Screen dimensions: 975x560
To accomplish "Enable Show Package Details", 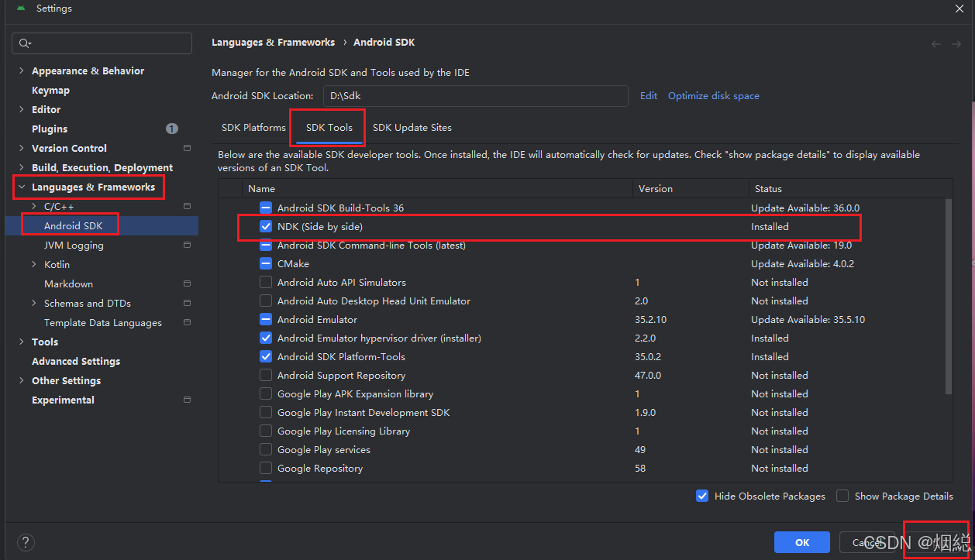I will [842, 496].
